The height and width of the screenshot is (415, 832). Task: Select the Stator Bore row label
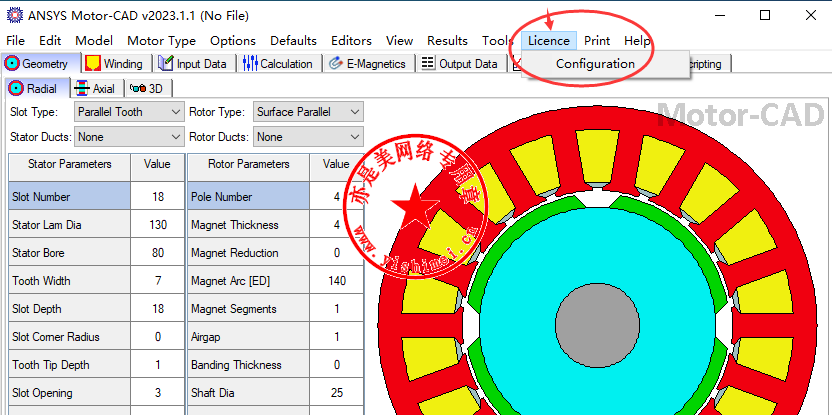point(70,253)
